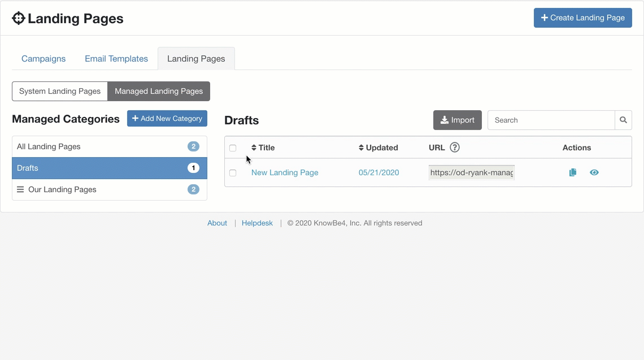Open the Helpdesk footer link

[x=257, y=223]
